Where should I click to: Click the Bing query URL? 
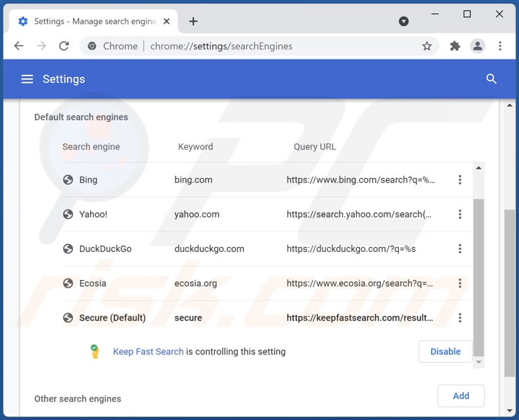click(361, 180)
